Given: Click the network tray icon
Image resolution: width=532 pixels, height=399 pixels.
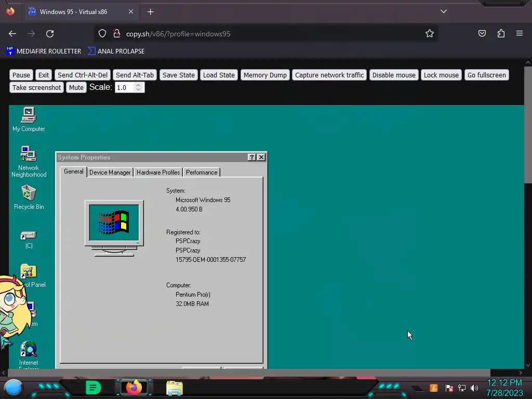Looking at the screenshot, I should pyautogui.click(x=462, y=388).
